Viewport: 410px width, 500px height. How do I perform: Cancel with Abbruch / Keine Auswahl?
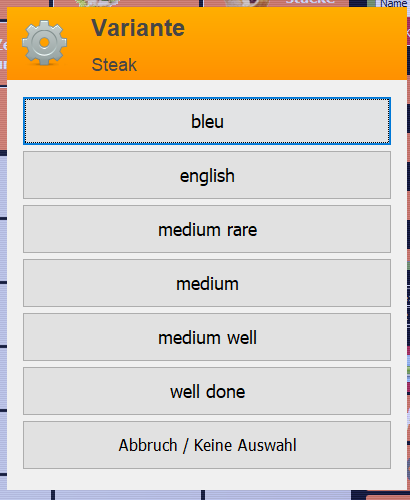click(207, 445)
